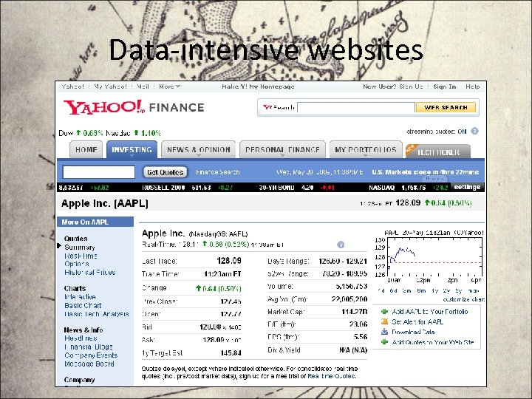Open Historical Prices link
The height and width of the screenshot is (399, 532).
[x=90, y=272]
